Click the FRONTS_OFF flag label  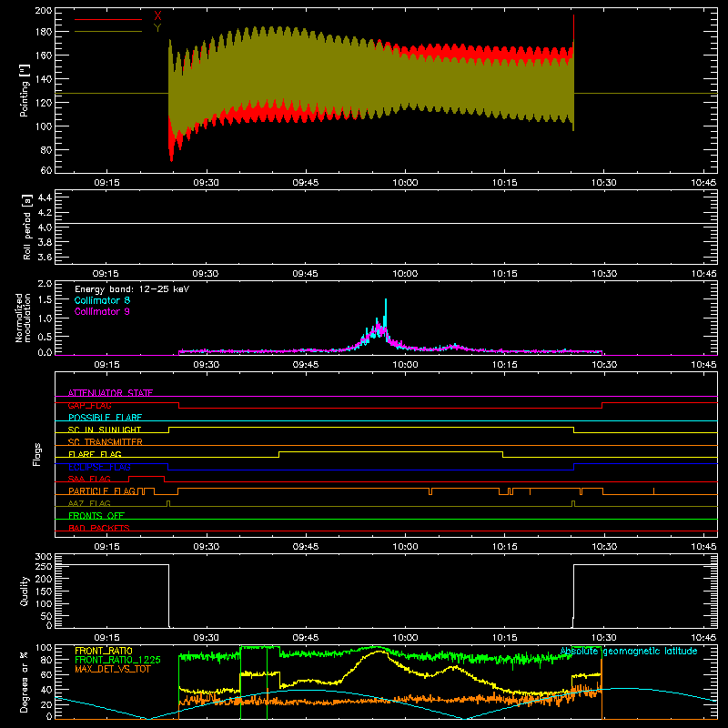[96, 515]
